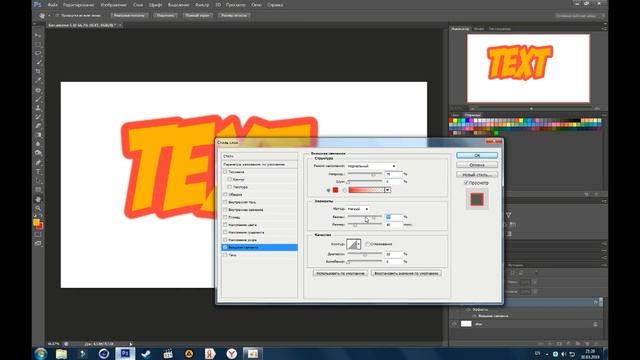Enable the Глянец style checkbox
The image size is (640, 360).
(x=225, y=217)
